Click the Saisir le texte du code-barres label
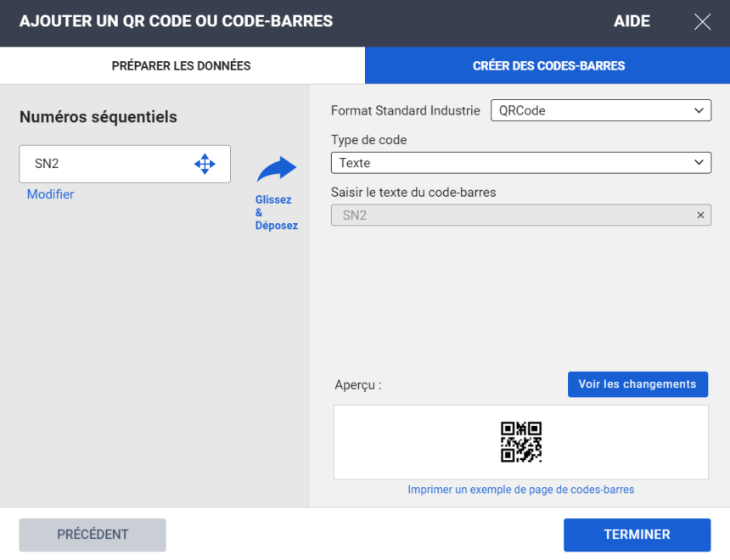Viewport: 730px width, 560px height. coord(413,193)
